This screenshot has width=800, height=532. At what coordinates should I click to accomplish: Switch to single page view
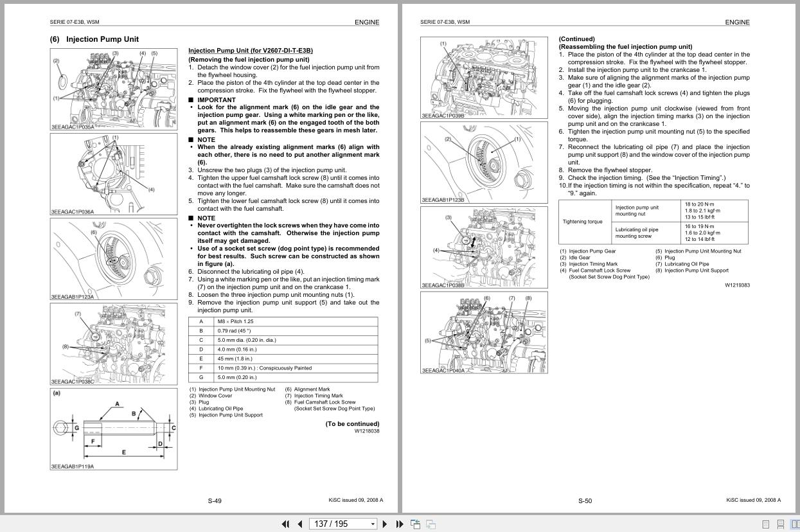click(765, 524)
